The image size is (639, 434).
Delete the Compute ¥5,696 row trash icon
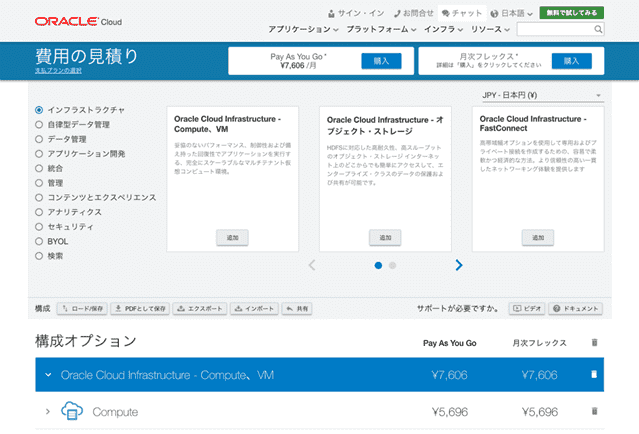pyautogui.click(x=595, y=411)
